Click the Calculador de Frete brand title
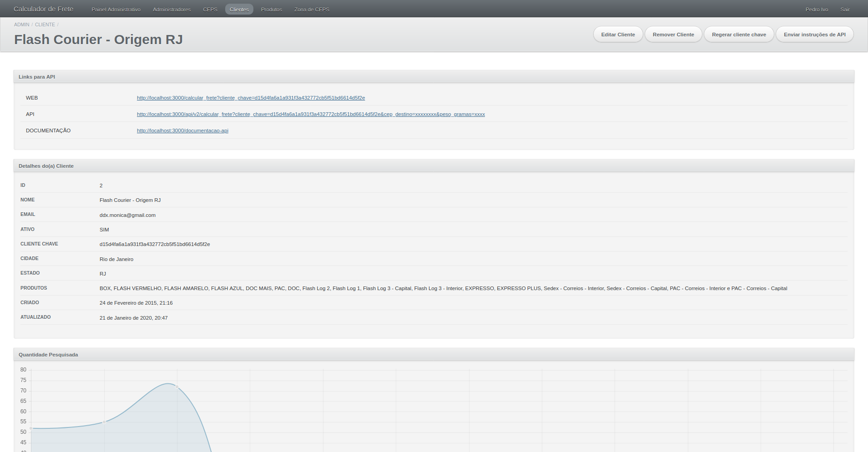 44,9
